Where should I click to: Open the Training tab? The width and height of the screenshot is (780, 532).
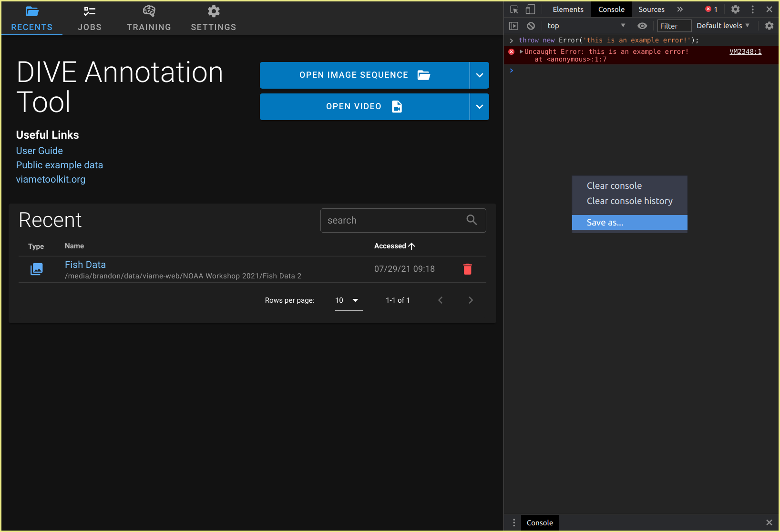(x=149, y=18)
